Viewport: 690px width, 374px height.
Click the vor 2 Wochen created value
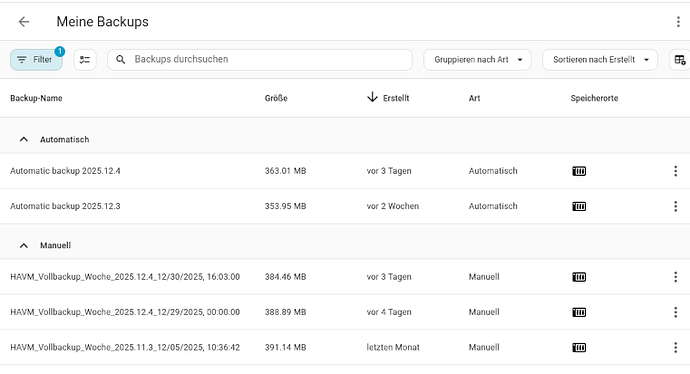[x=393, y=206]
